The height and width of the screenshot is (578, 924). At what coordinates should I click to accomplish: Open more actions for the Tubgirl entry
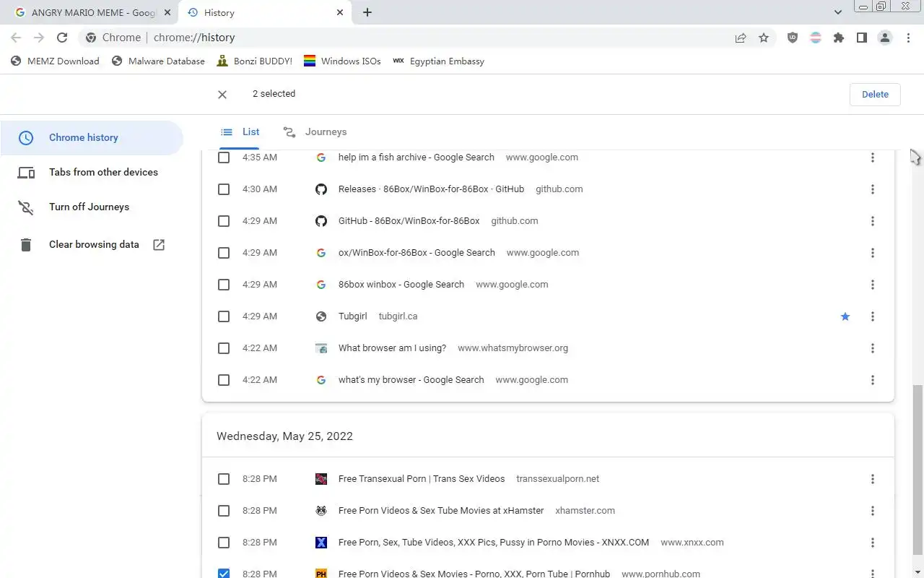pos(873,316)
